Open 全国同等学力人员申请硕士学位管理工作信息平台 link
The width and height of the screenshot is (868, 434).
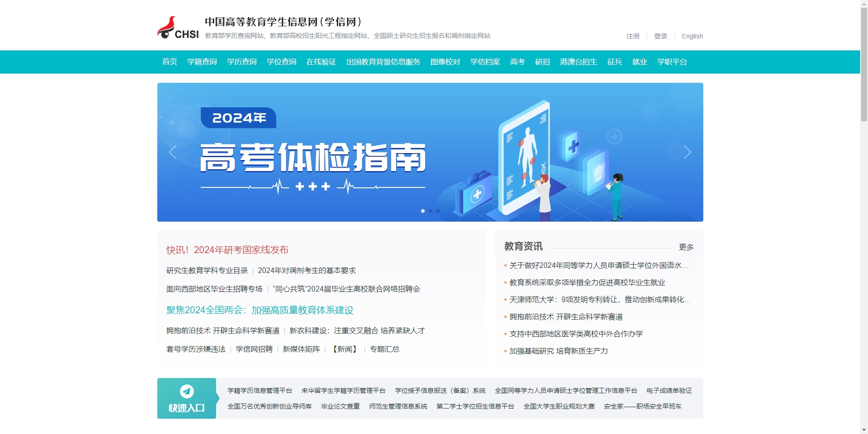point(566,391)
